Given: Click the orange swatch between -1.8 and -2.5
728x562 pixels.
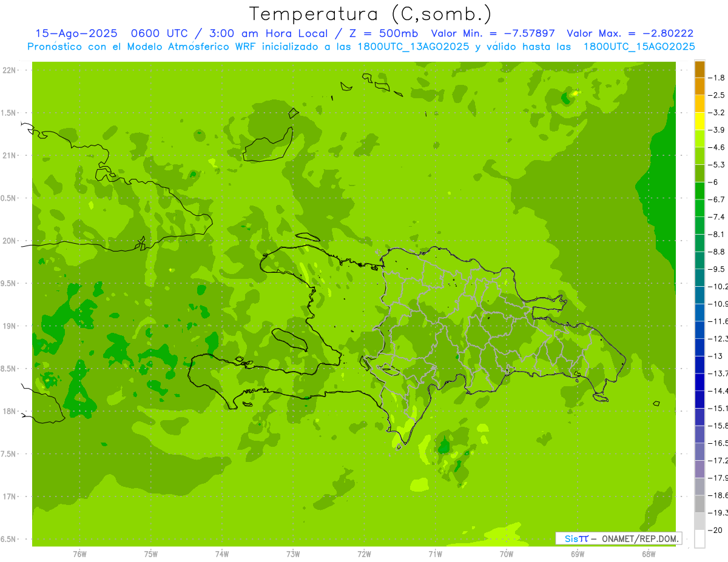Looking at the screenshot, I should click(x=699, y=86).
